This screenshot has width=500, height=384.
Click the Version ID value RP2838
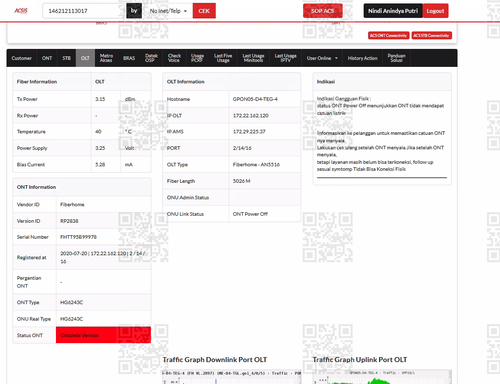[x=69, y=221]
